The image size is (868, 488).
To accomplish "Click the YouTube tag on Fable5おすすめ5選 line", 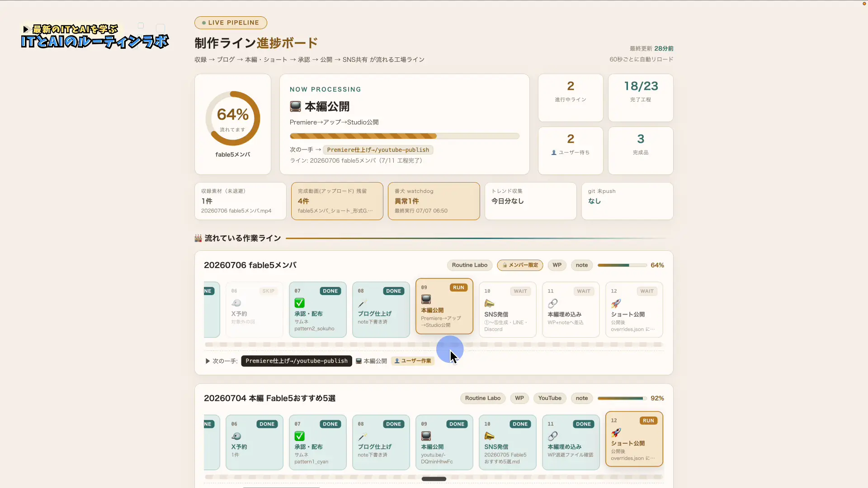I will tap(550, 398).
